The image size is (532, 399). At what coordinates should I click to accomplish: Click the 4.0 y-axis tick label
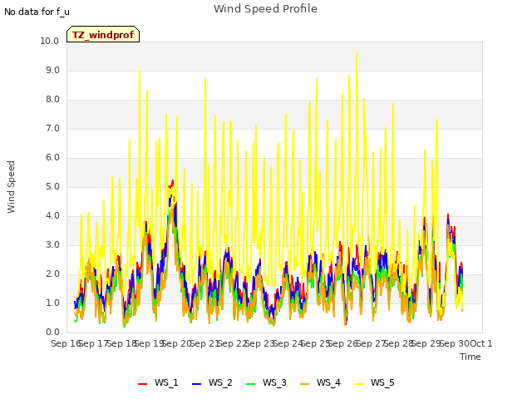pos(52,216)
